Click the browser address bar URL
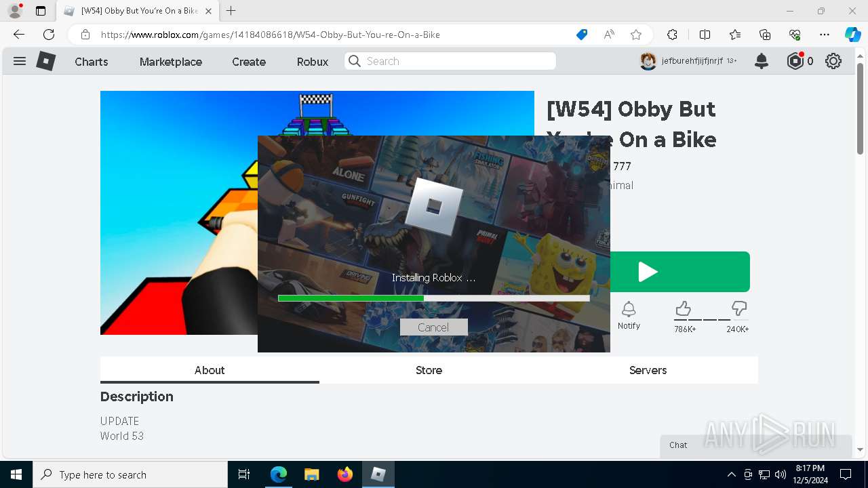 point(270,35)
